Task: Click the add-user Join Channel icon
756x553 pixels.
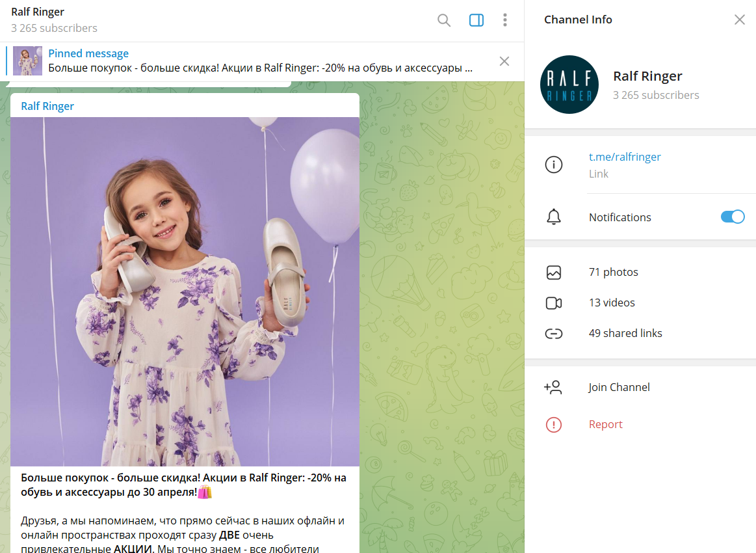Action: 553,388
